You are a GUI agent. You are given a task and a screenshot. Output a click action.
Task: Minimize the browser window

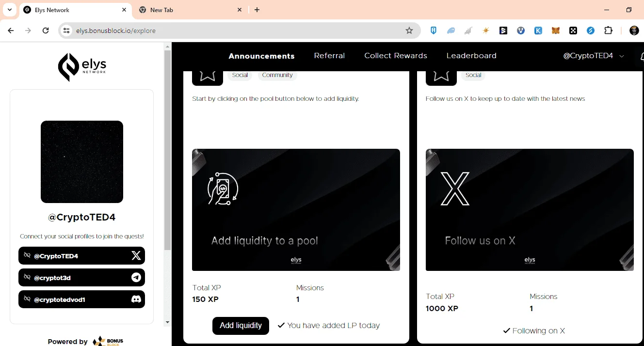click(x=607, y=10)
